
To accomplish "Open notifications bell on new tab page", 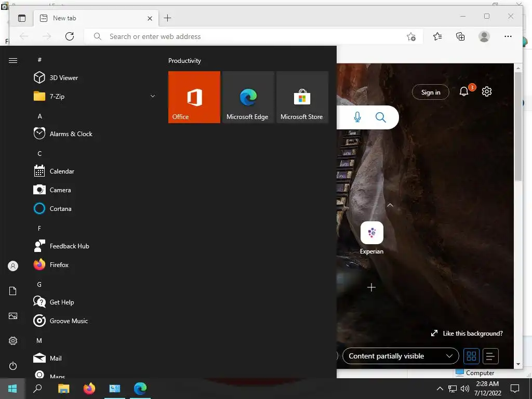I will [464, 91].
